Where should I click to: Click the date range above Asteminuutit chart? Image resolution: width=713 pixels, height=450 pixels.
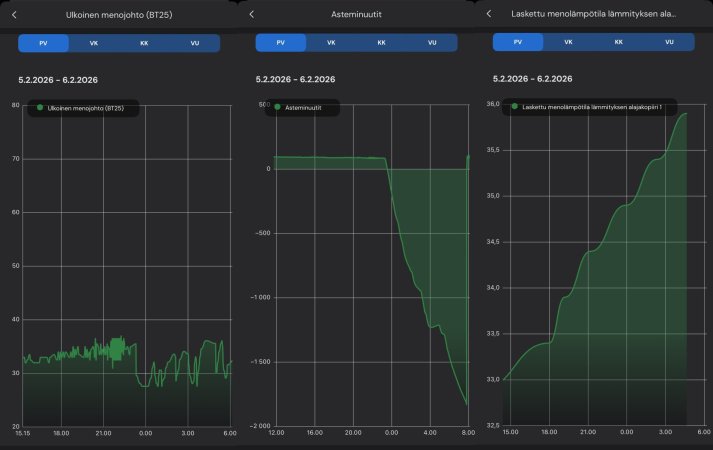[x=295, y=79]
